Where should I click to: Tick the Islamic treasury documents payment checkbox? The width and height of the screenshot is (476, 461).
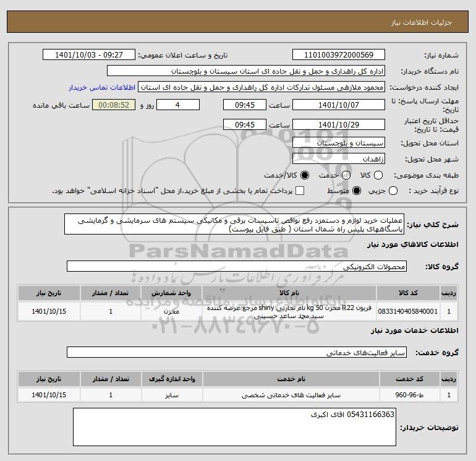[300, 191]
